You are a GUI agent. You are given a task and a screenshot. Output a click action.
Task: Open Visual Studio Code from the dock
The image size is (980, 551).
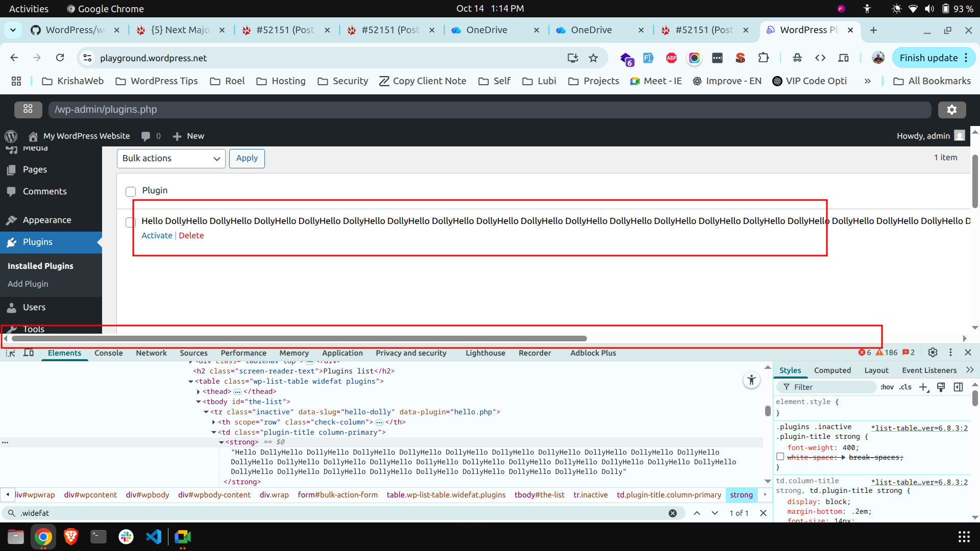pyautogui.click(x=154, y=537)
